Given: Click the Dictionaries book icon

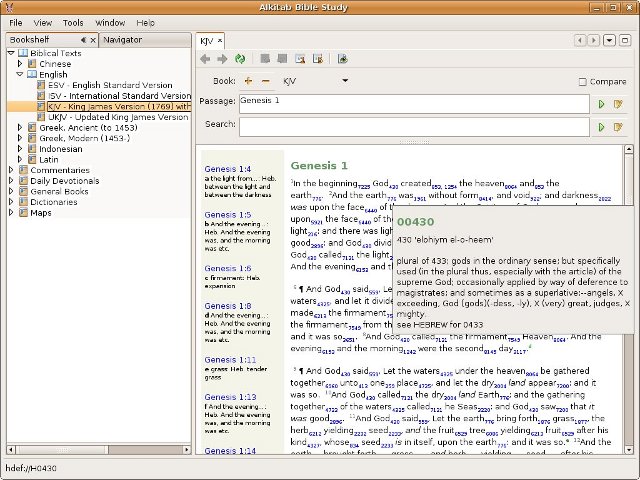Looking at the screenshot, I should coord(23,202).
